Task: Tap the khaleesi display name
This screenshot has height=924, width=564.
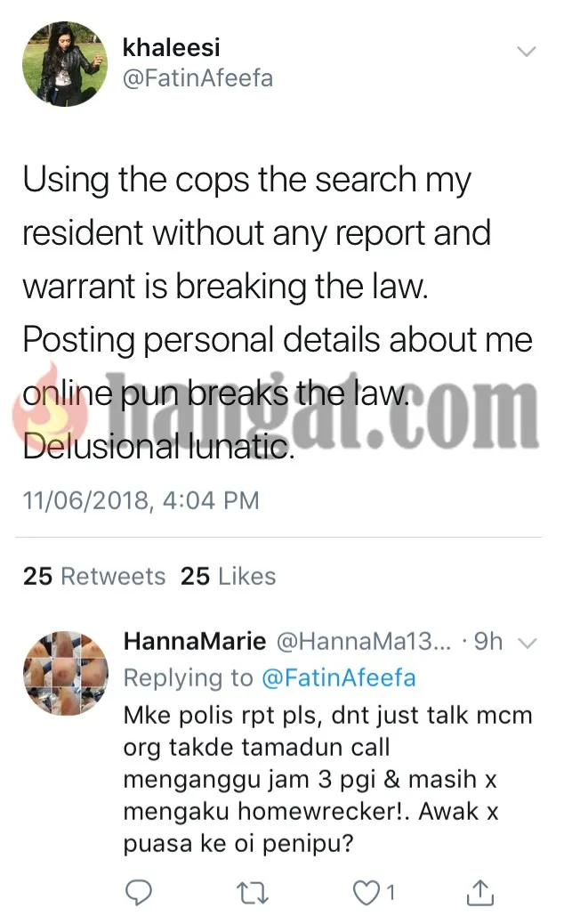Action: (172, 47)
